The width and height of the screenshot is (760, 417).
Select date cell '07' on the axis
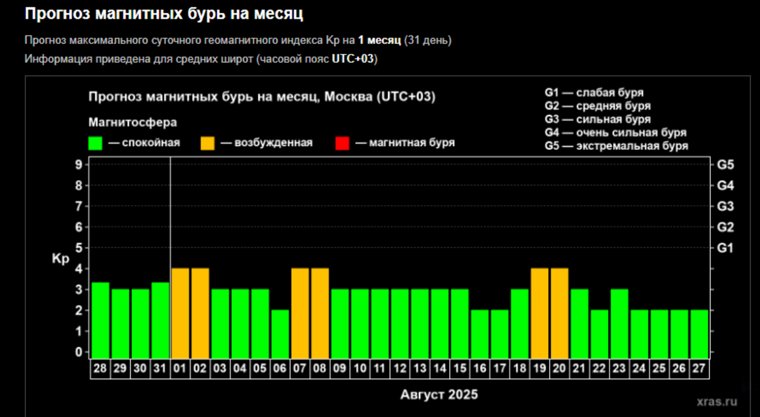pyautogui.click(x=300, y=369)
